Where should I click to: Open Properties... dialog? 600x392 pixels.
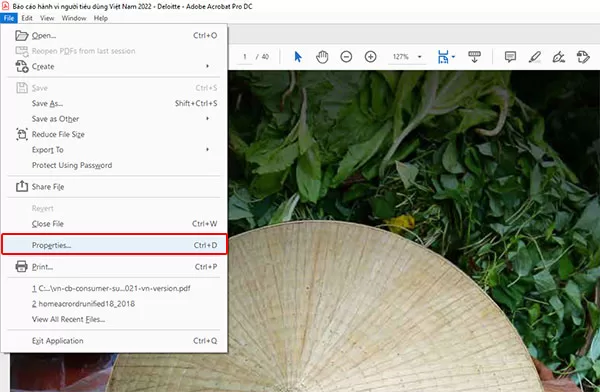pos(114,245)
